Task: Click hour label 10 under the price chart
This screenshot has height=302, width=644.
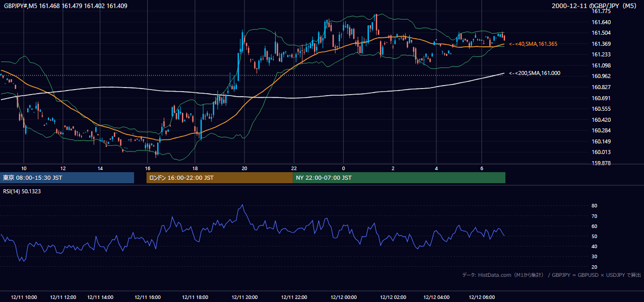Action: [x=24, y=168]
